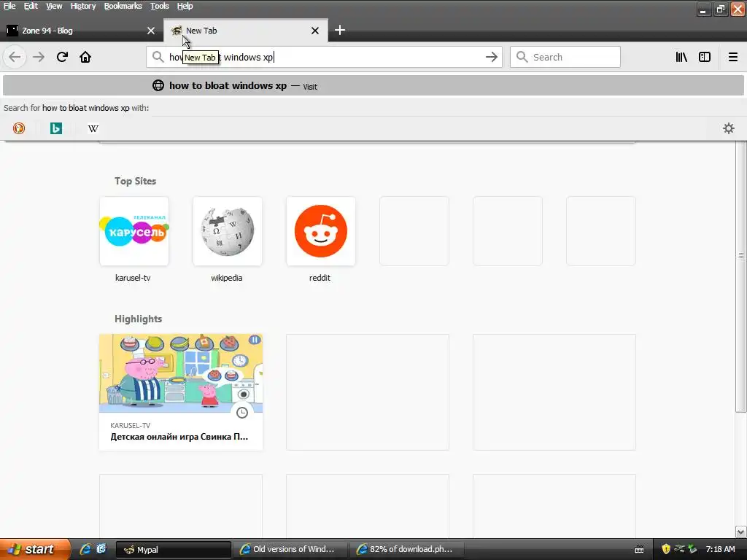Switch to the Zone 94 - Blog tab
Image resolution: width=747 pixels, height=560 pixels.
click(x=81, y=31)
